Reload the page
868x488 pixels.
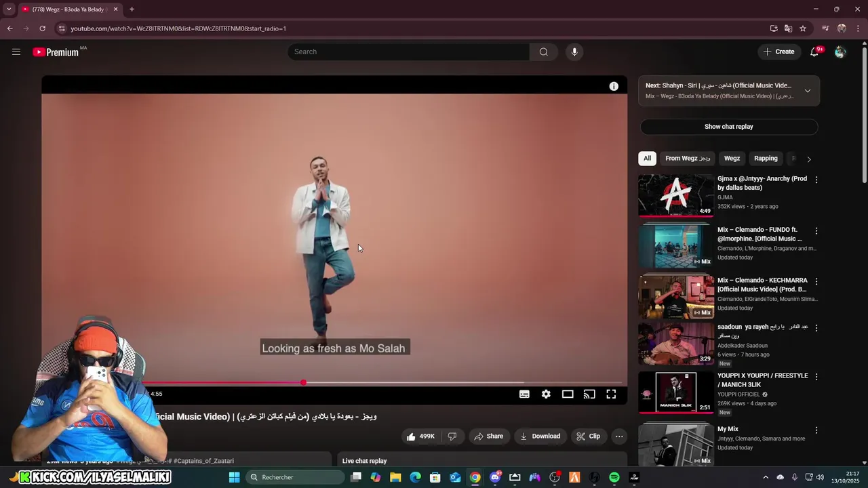tap(42, 28)
